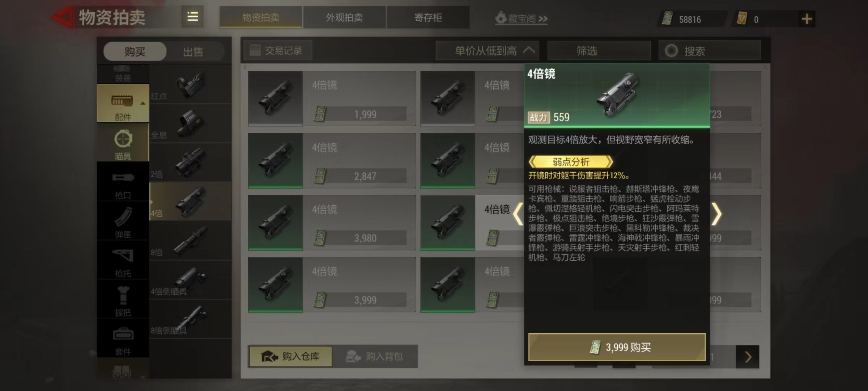Click the 搜索 search field
The width and height of the screenshot is (868, 391).
(710, 51)
